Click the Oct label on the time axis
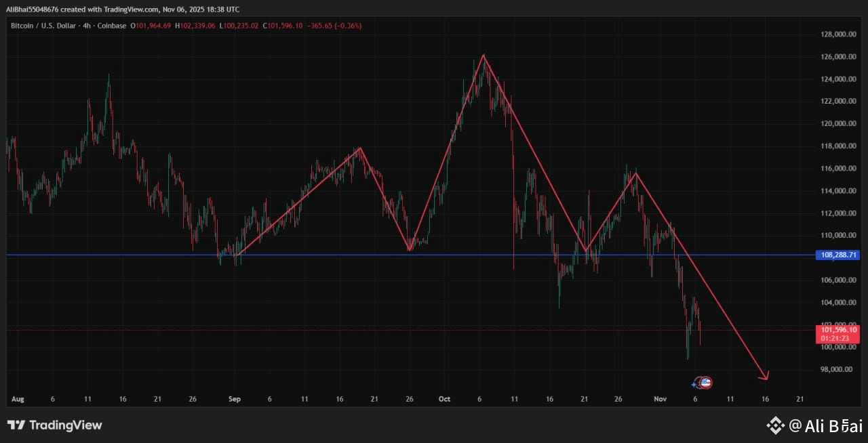This screenshot has width=868, height=443. click(444, 400)
